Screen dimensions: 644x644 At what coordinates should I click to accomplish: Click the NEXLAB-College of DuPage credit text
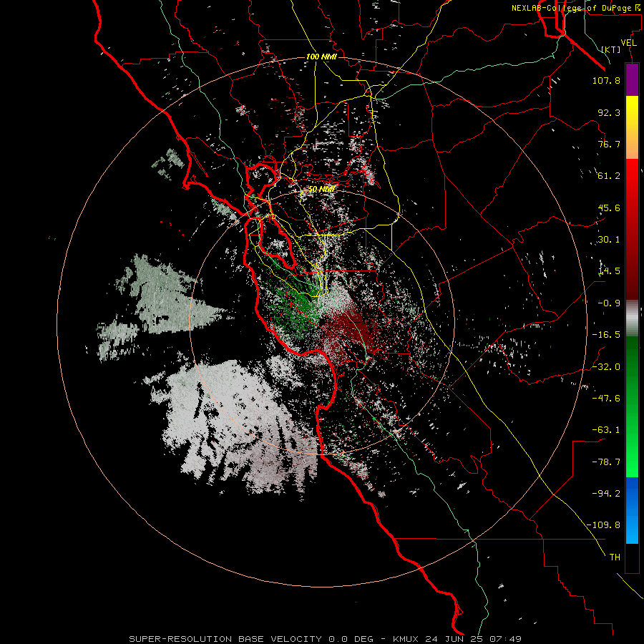point(577,8)
